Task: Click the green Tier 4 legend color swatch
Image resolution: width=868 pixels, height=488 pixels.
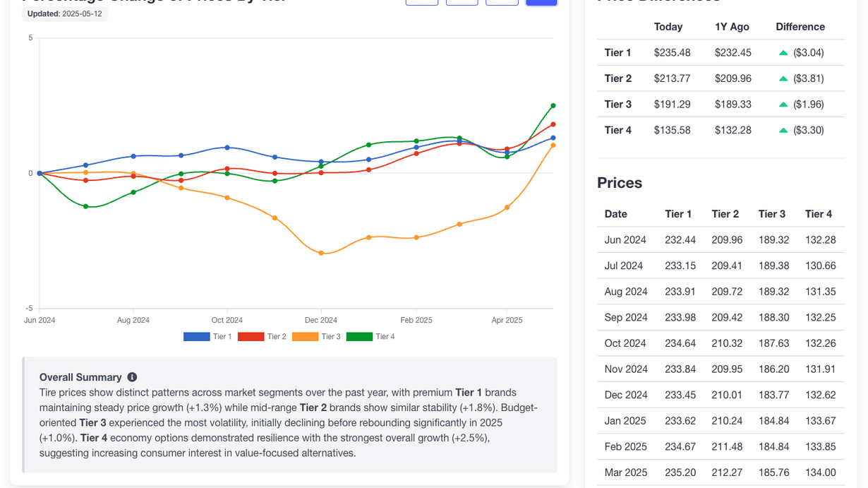Action: pos(359,337)
